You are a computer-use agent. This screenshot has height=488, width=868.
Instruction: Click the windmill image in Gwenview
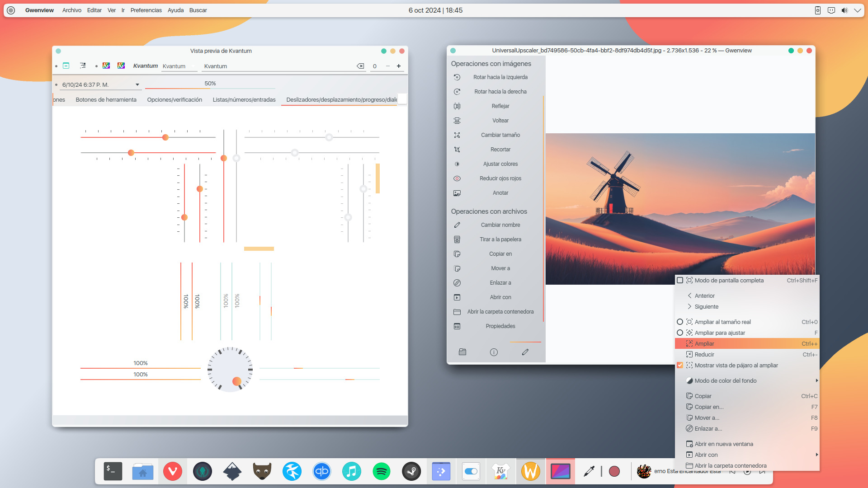[x=680, y=209]
